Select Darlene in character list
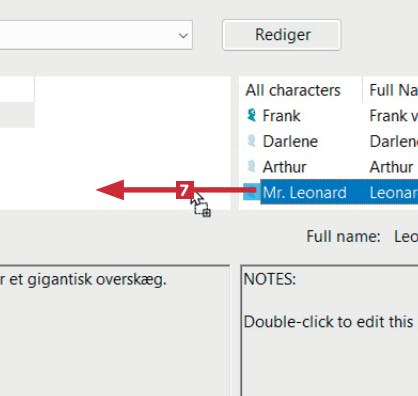 tap(290, 141)
